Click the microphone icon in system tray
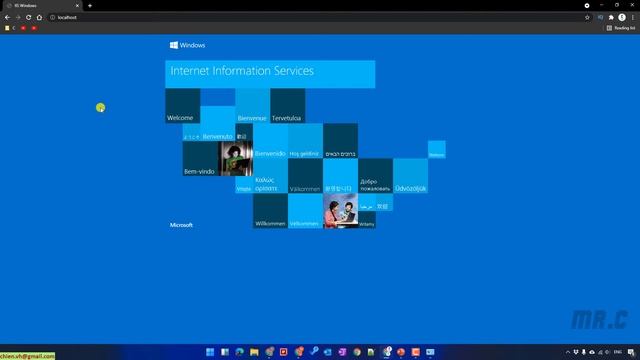The width and height of the screenshot is (640, 360). (x=584, y=352)
